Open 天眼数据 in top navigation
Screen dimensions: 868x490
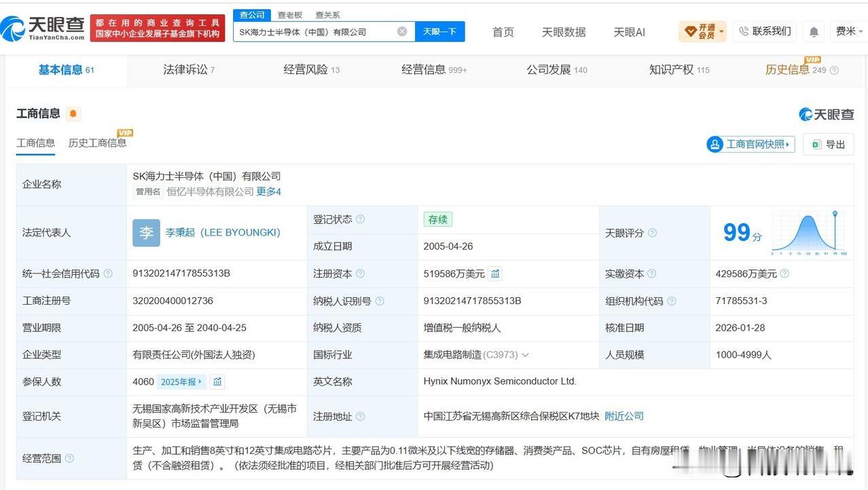[564, 32]
